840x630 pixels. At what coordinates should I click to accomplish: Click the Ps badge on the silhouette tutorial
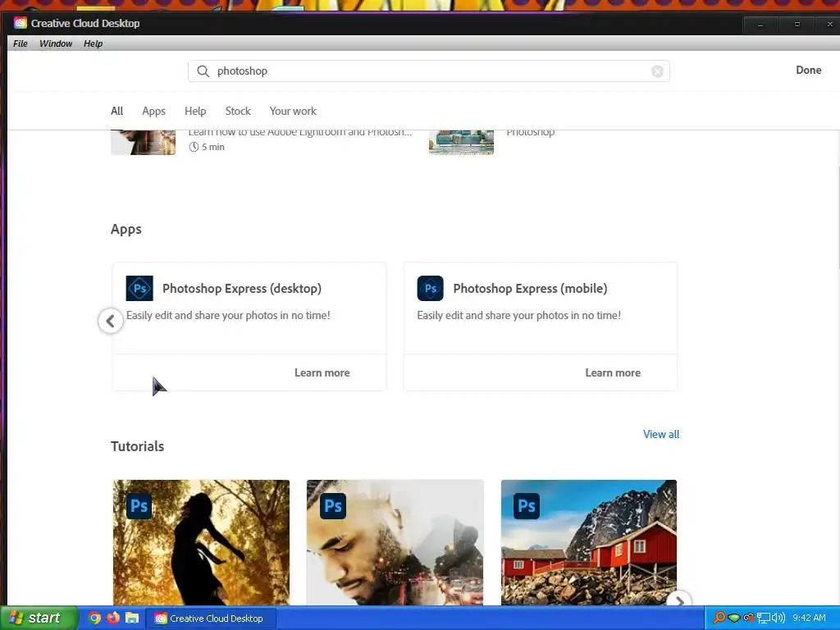tap(139, 505)
